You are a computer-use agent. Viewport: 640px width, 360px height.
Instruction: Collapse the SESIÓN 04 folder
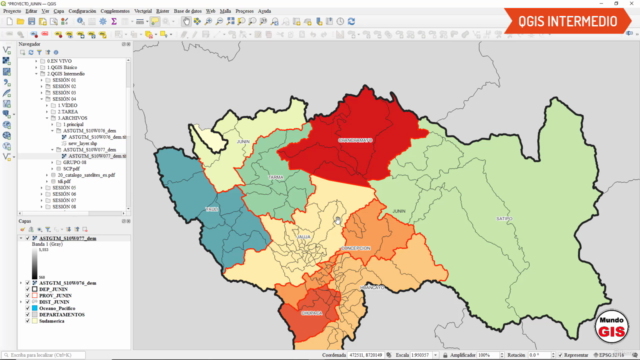pos(42,99)
